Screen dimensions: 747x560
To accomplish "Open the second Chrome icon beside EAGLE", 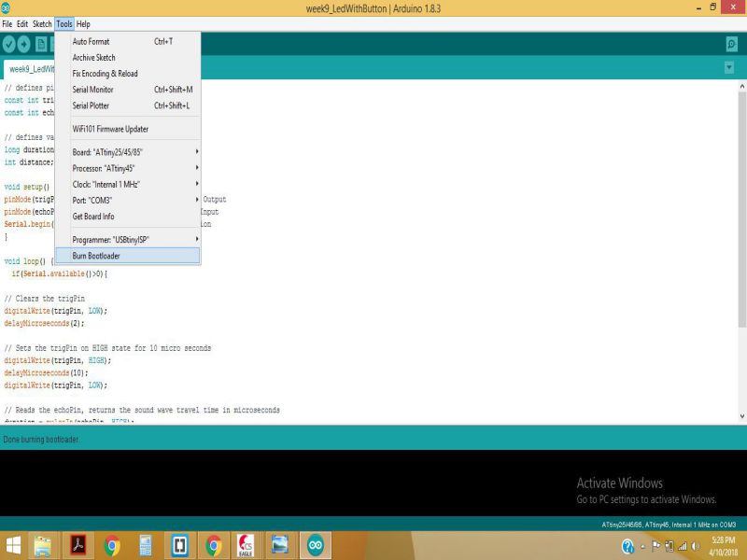I will (x=214, y=546).
